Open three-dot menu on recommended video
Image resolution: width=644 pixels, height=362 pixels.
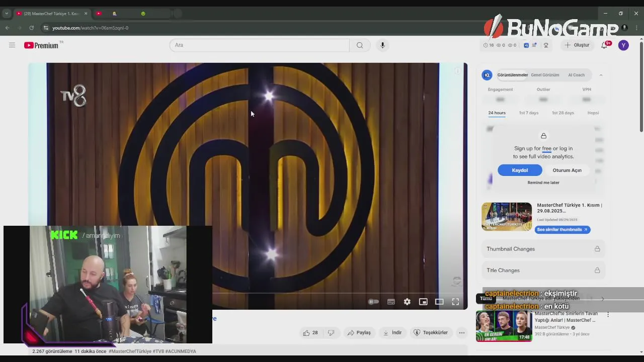click(x=608, y=315)
